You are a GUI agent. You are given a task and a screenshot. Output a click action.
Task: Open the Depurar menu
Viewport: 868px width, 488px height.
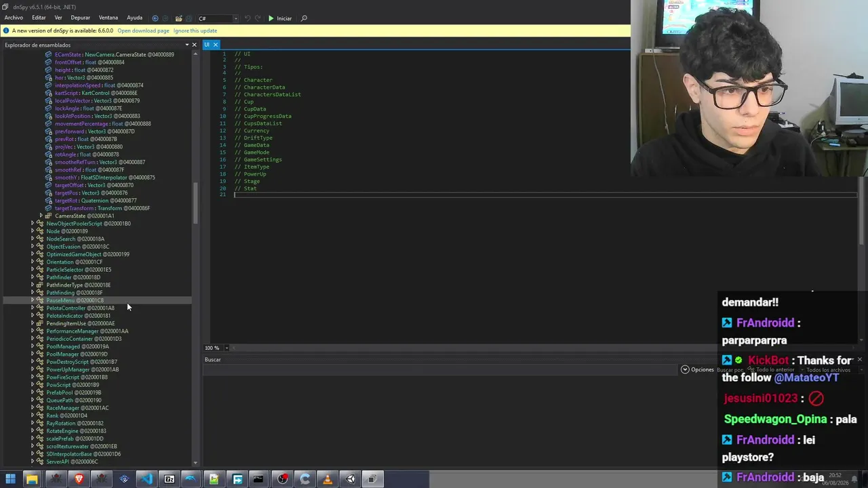pyautogui.click(x=80, y=18)
